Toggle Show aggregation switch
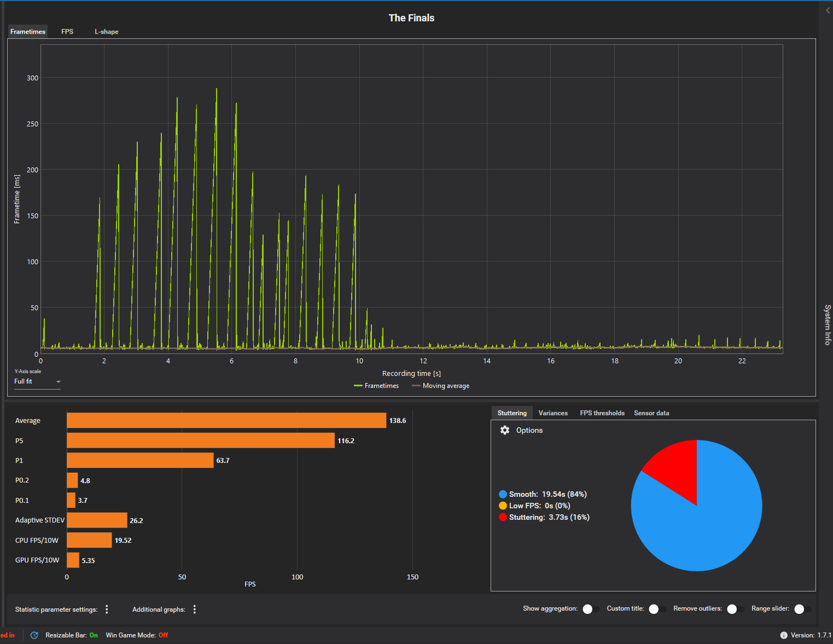 591,609
